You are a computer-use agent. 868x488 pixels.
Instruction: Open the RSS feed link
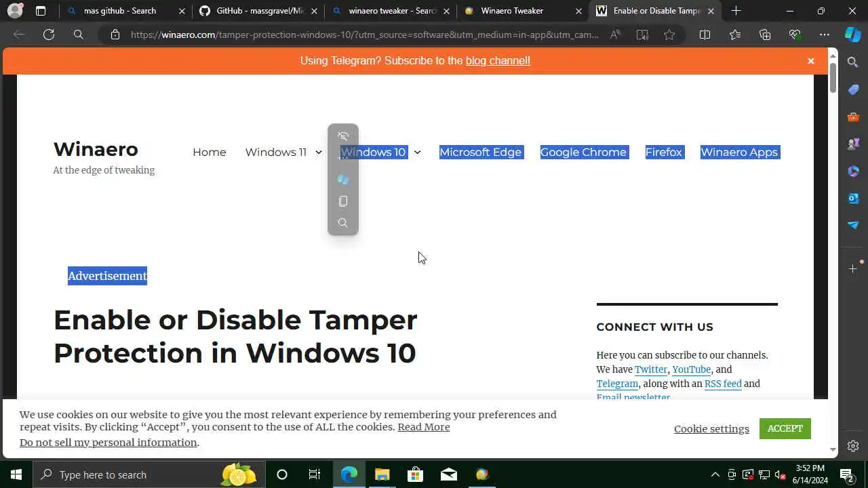click(723, 384)
